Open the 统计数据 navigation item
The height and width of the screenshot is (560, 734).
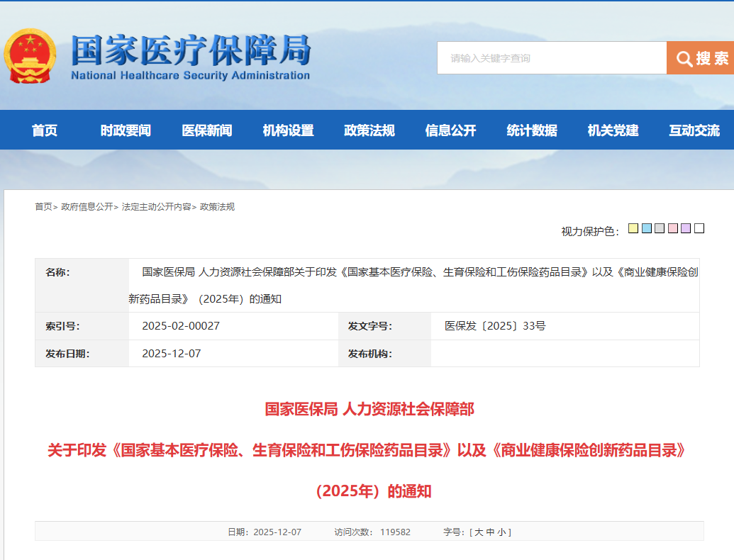pyautogui.click(x=532, y=130)
